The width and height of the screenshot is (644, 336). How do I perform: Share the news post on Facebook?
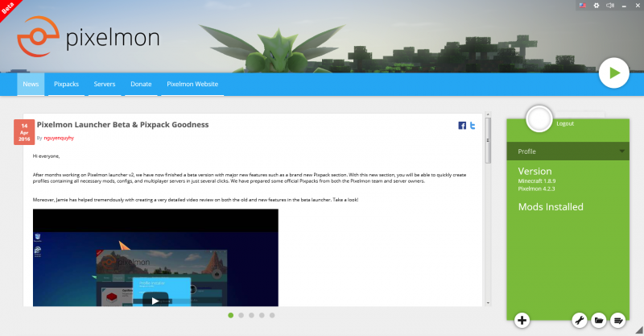tap(462, 126)
